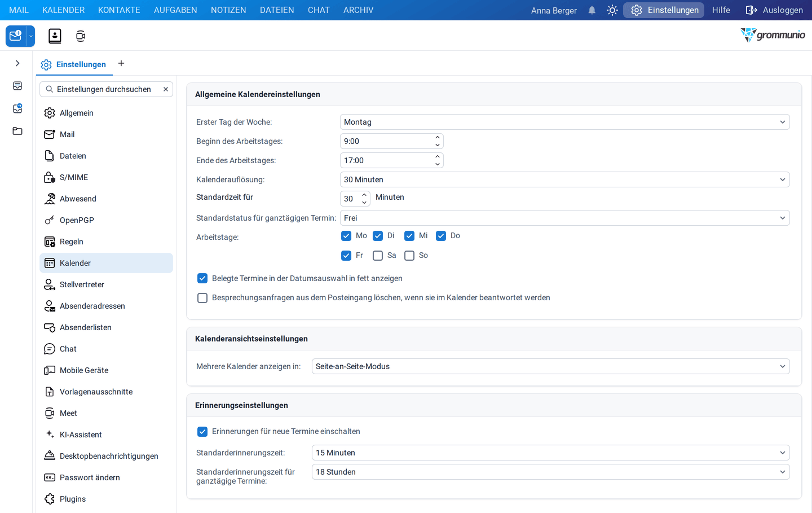
Task: Open Plugins settings category
Action: tap(106, 499)
